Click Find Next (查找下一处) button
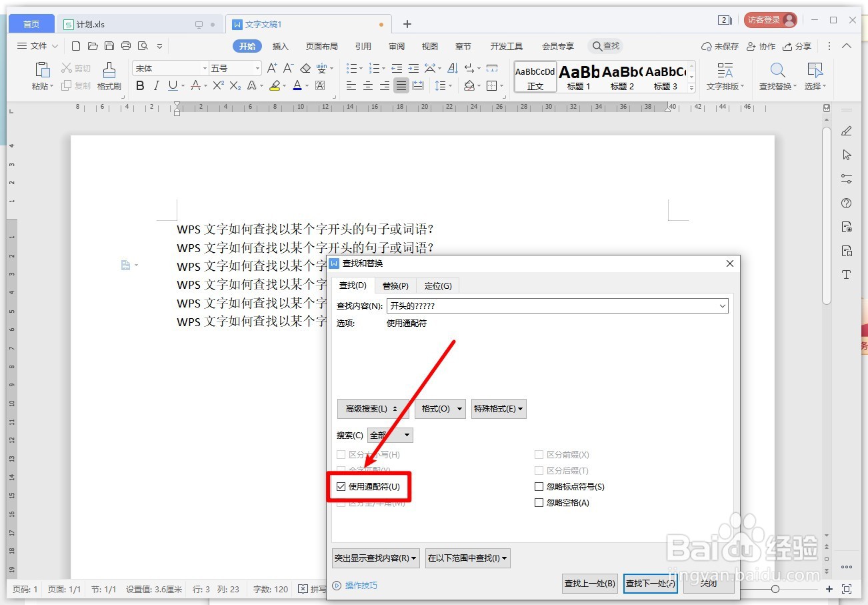Image resolution: width=868 pixels, height=605 pixels. click(650, 584)
